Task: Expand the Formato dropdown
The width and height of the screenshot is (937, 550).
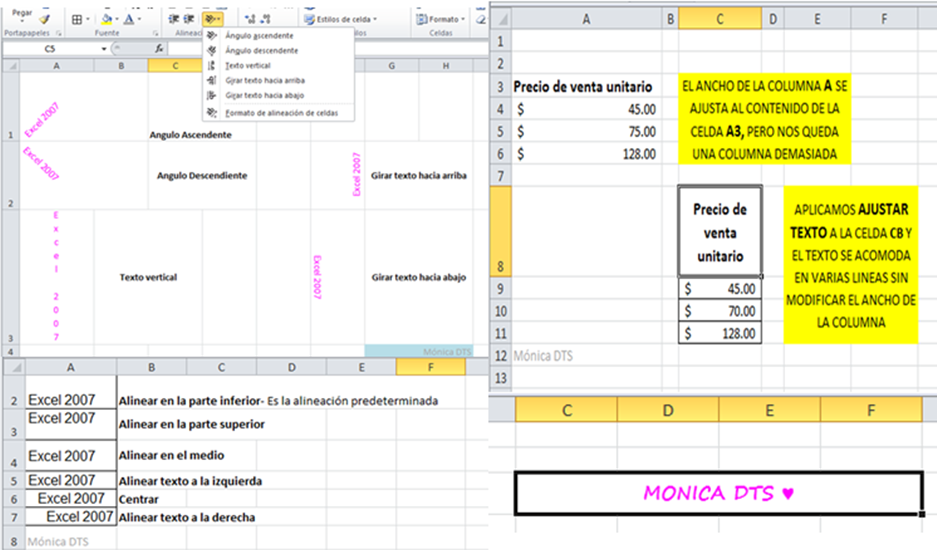Action: [x=463, y=19]
